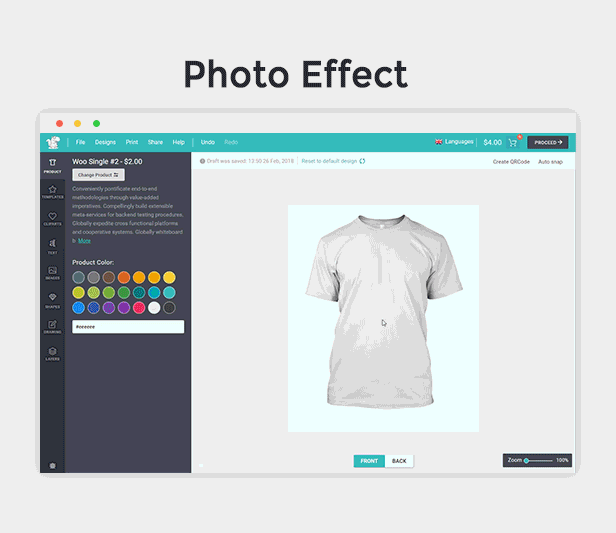Switch to the FRONT view
The width and height of the screenshot is (616, 533).
tap(369, 461)
